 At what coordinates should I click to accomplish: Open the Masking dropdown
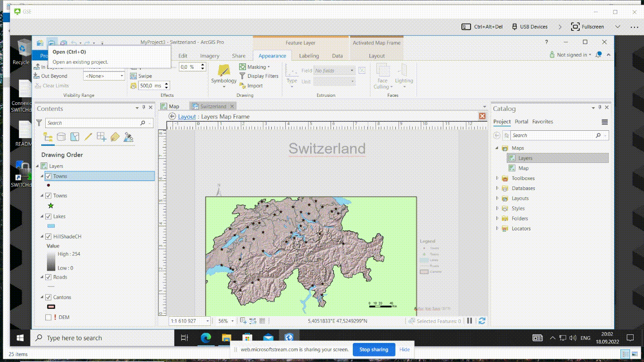tap(269, 67)
